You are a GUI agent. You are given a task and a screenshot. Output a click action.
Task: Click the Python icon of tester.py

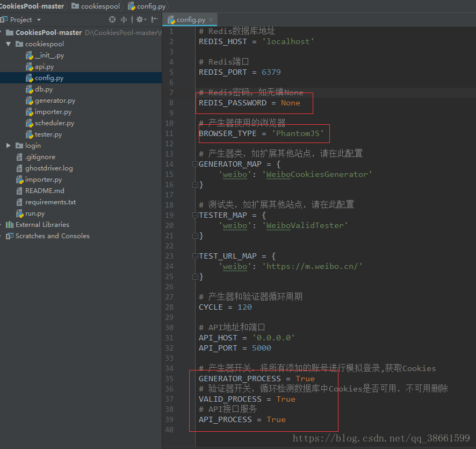[x=30, y=134]
